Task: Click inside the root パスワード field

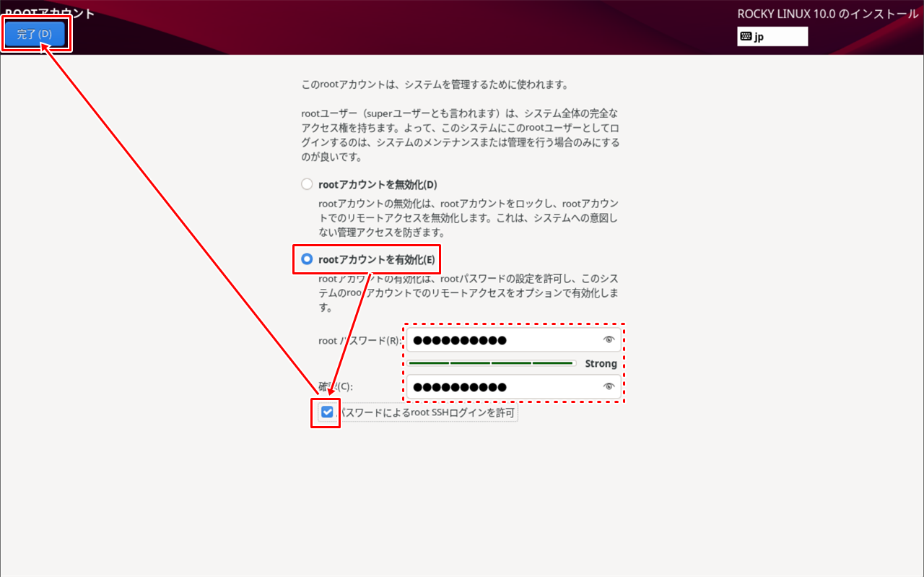Action: point(505,339)
